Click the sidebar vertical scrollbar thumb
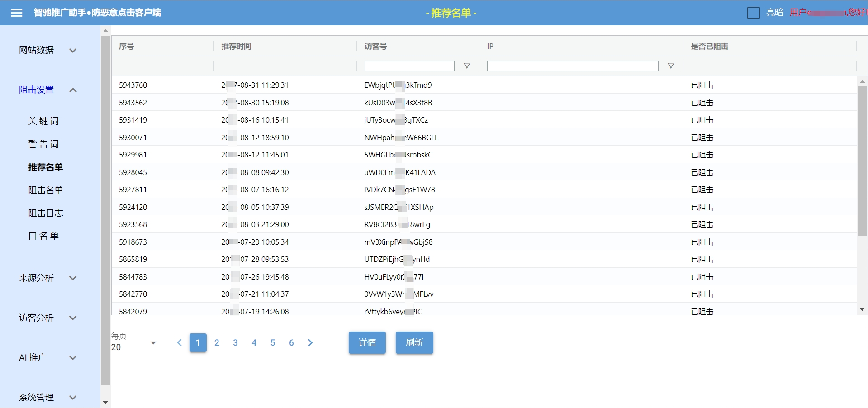 [106, 210]
